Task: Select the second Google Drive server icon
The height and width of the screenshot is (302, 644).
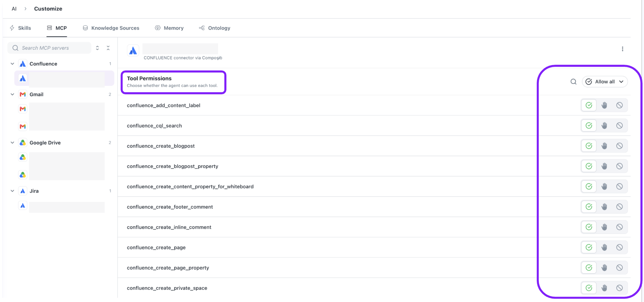Action: click(x=23, y=175)
